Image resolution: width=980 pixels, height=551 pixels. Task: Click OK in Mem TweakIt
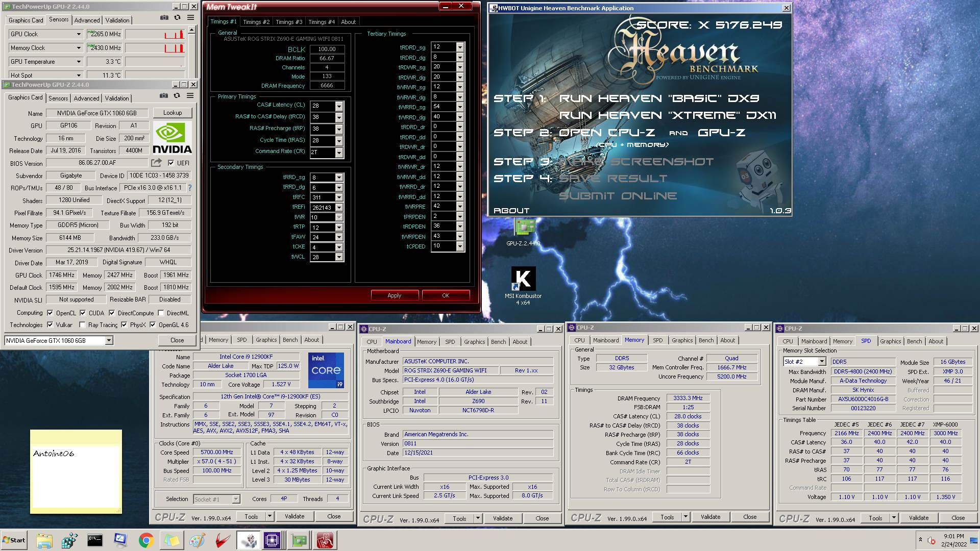pyautogui.click(x=446, y=295)
